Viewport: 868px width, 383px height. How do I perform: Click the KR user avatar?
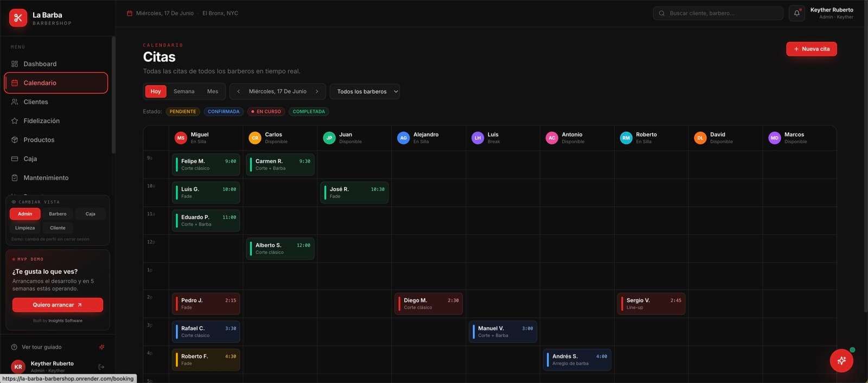coord(18,367)
